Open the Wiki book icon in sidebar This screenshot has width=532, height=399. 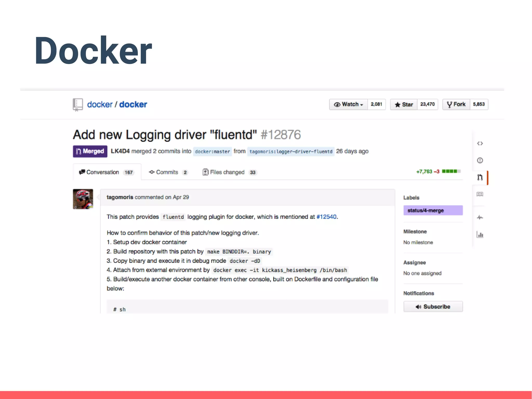point(480,194)
